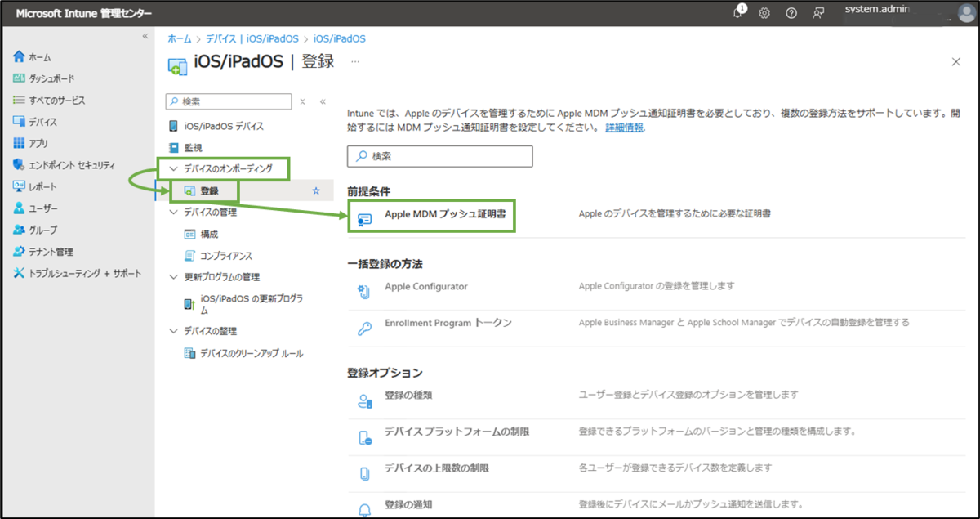Screen dimensions: 980x519
Task: Open the settings gear icon
Action: click(764, 13)
